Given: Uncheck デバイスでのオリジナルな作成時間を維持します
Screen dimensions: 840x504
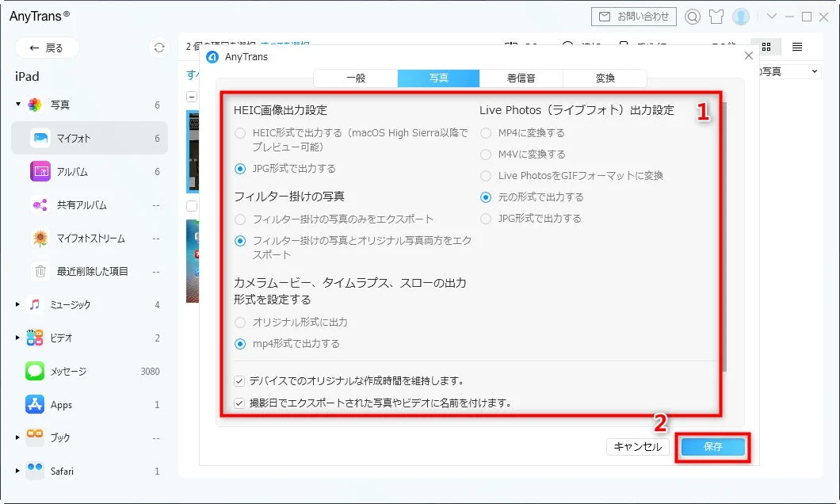Looking at the screenshot, I should pyautogui.click(x=239, y=380).
